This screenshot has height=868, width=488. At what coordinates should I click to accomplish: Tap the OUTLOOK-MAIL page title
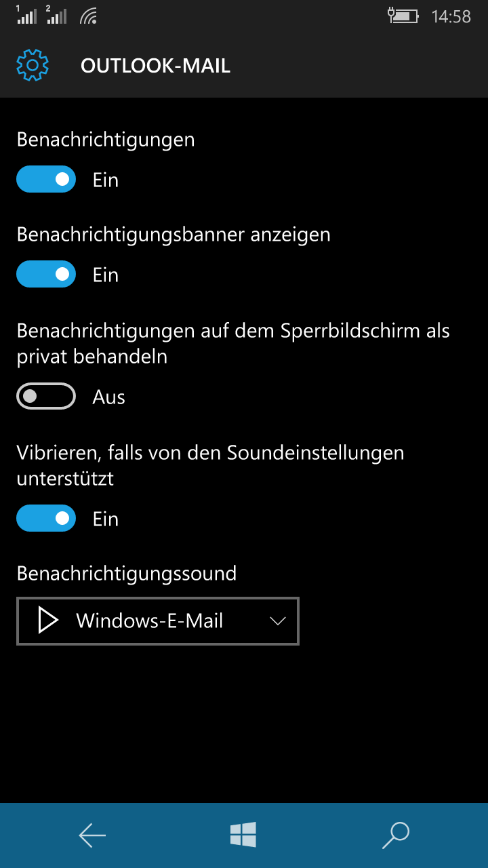pos(156,66)
